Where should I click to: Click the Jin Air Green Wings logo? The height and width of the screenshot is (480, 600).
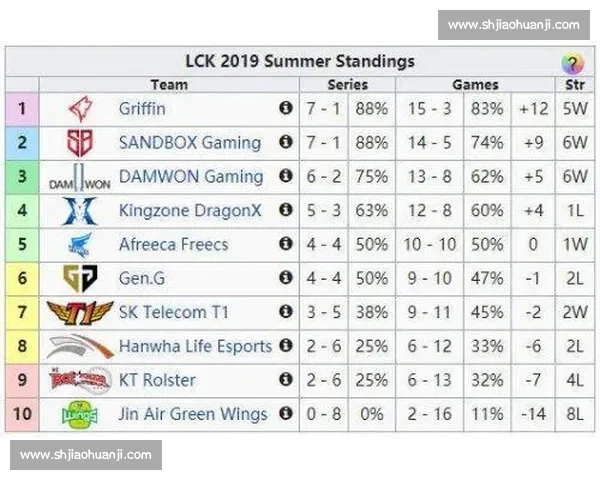(x=79, y=414)
